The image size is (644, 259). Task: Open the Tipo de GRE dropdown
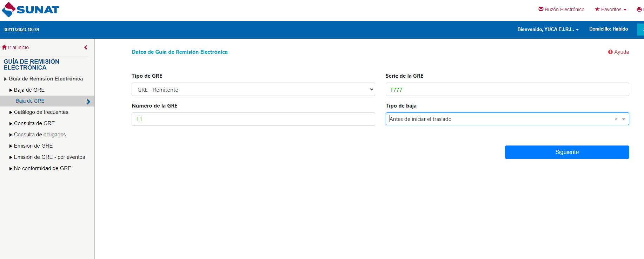(253, 90)
